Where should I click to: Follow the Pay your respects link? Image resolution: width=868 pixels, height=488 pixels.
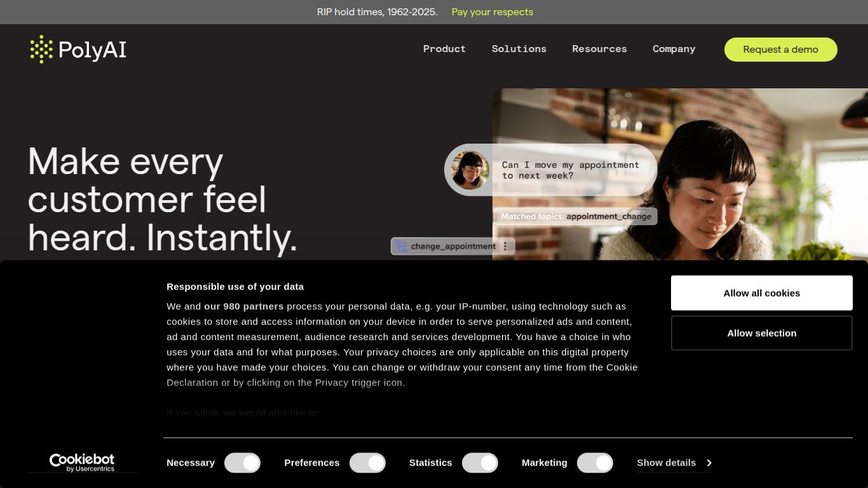click(492, 12)
